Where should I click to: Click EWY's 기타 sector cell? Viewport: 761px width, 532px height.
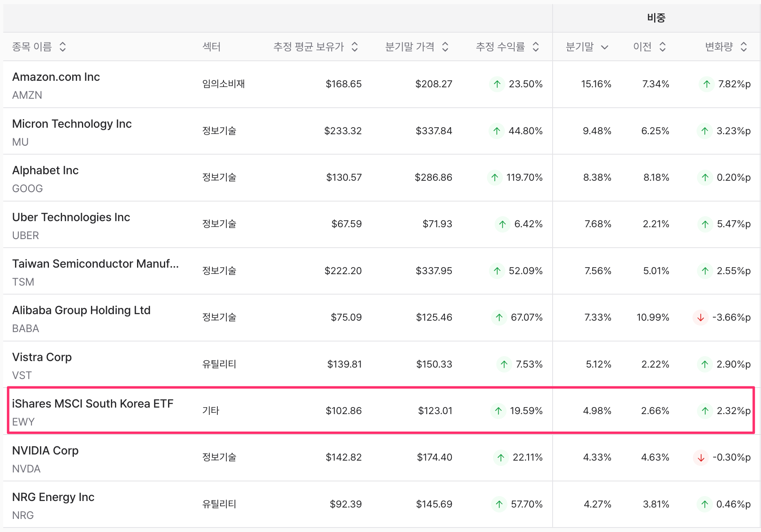(x=211, y=411)
